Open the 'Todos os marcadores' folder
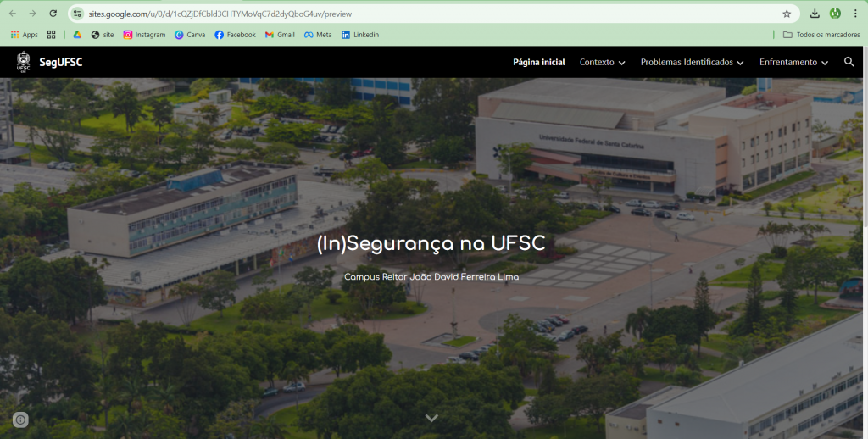The width and height of the screenshot is (868, 439). (821, 34)
